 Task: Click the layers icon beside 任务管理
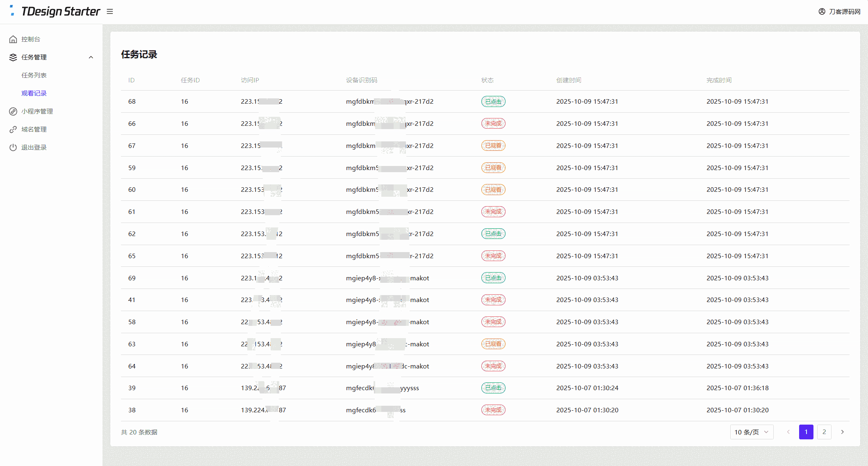click(13, 57)
